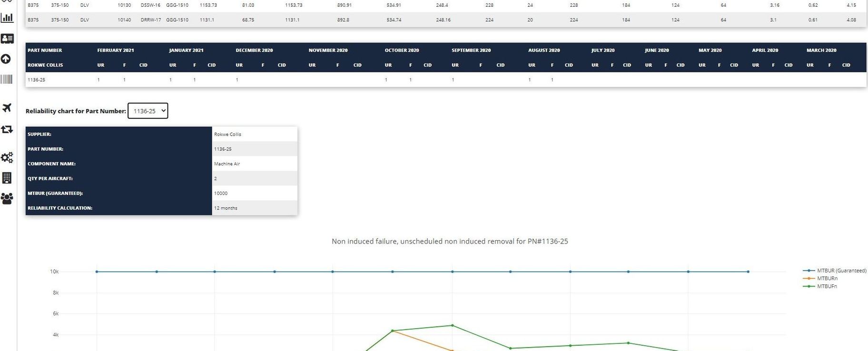
Task: Click the MAY 2020 column header
Action: coord(710,50)
